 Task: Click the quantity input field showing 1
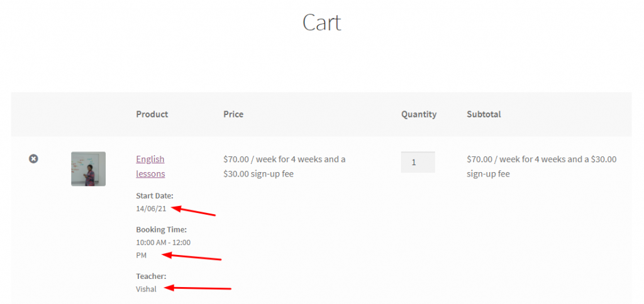click(418, 162)
